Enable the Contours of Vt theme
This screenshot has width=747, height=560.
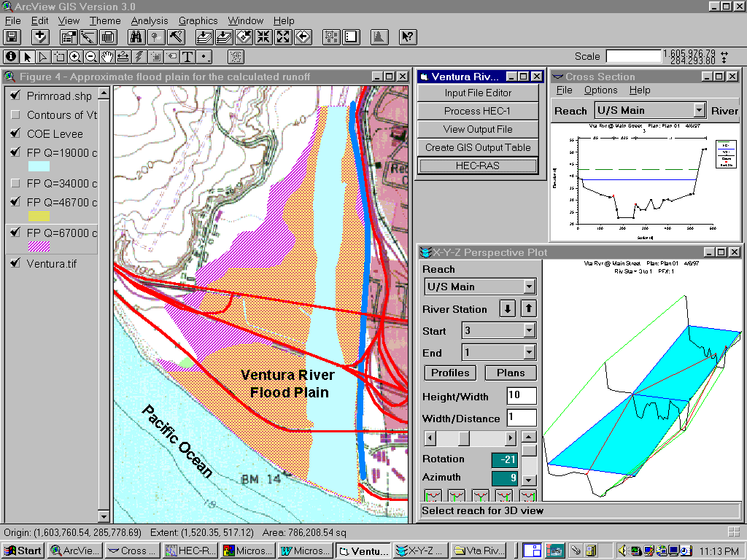point(15,114)
